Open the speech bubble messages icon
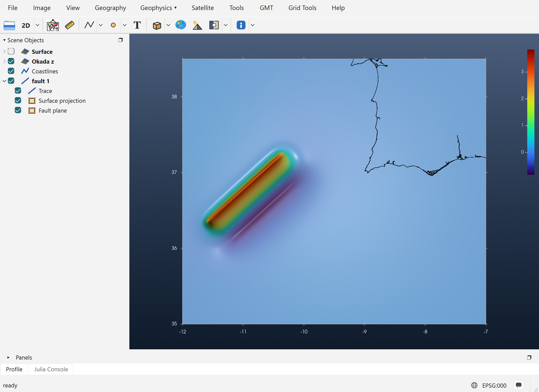The width and height of the screenshot is (539, 392). point(519,385)
